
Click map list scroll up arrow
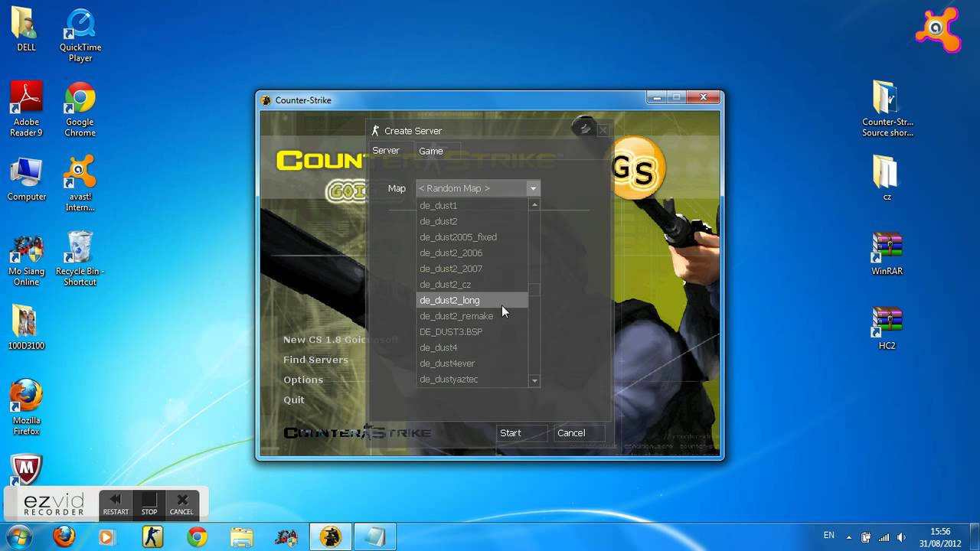(x=534, y=205)
